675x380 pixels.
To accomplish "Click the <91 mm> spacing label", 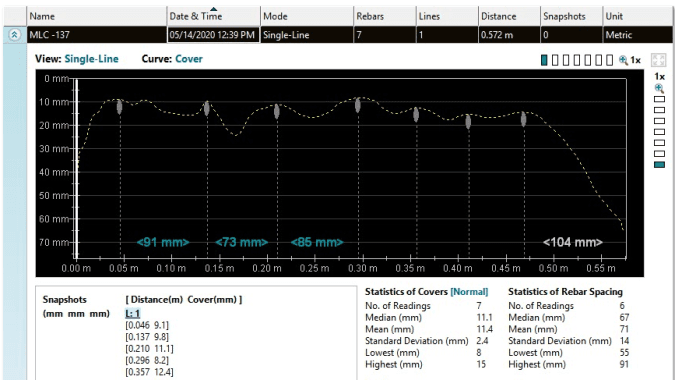I will coord(163,242).
